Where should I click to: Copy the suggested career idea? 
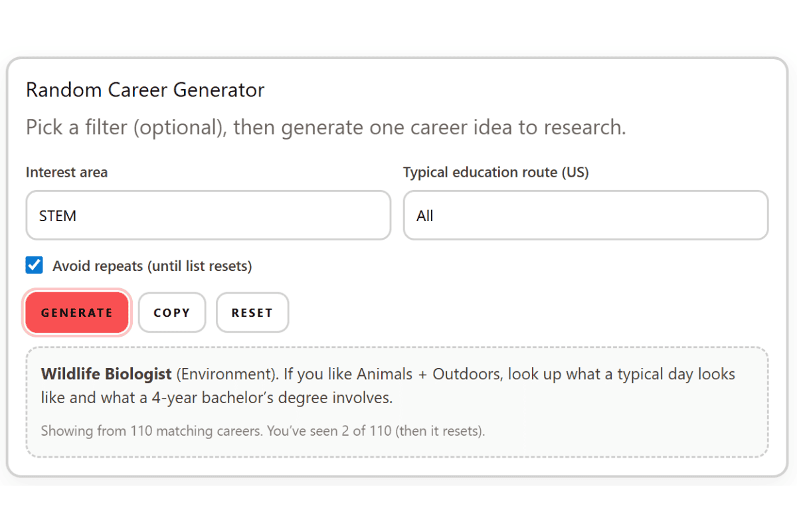(172, 312)
